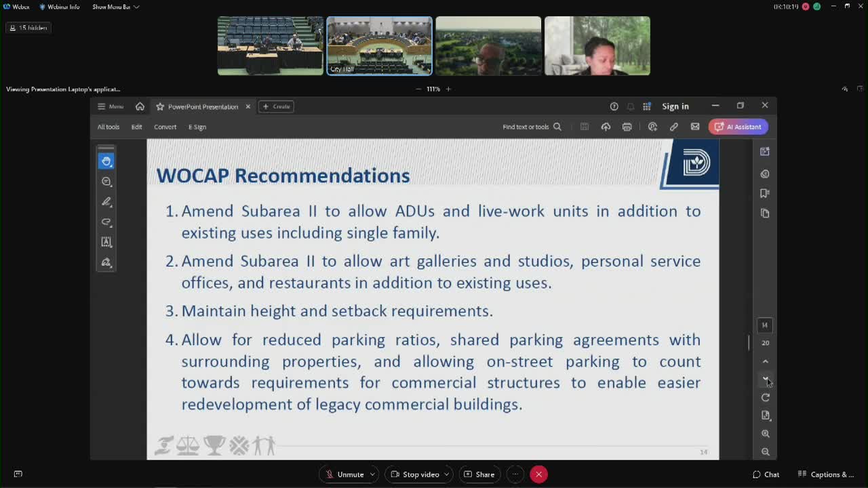Select the marquee zoom tool in the left toolbar
868x488 pixels.
106,182
